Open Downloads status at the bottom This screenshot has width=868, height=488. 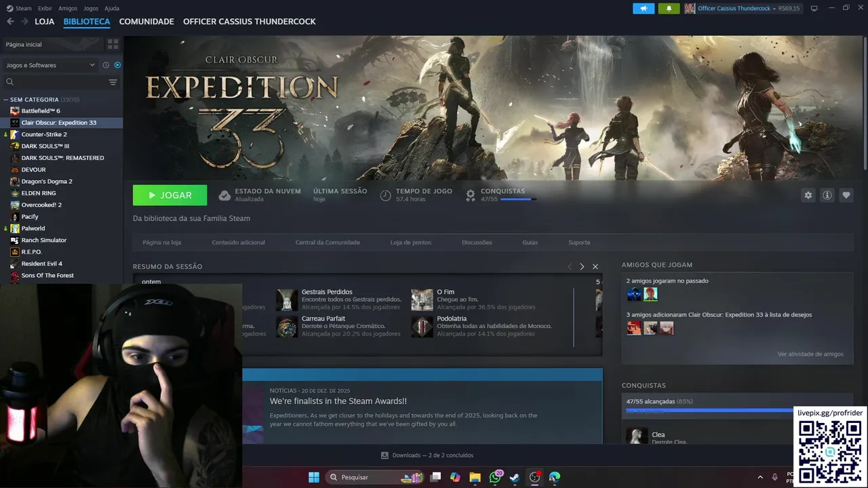[x=427, y=455]
